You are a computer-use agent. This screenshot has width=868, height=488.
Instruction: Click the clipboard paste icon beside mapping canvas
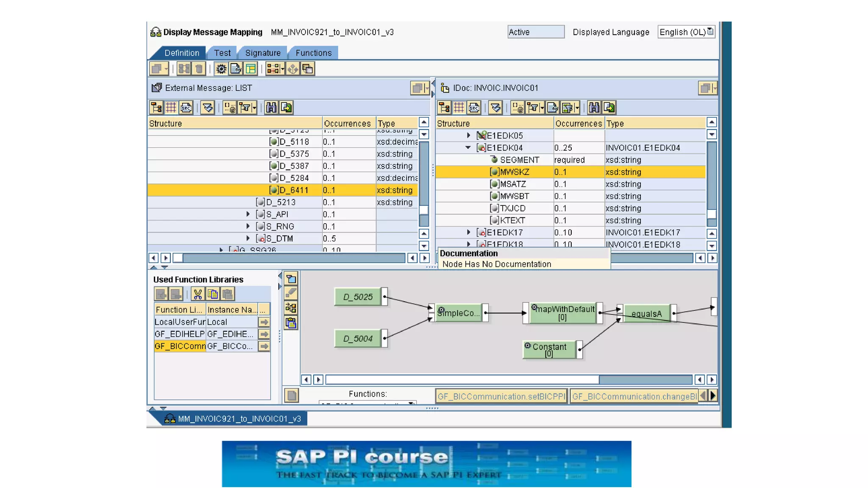(x=291, y=323)
